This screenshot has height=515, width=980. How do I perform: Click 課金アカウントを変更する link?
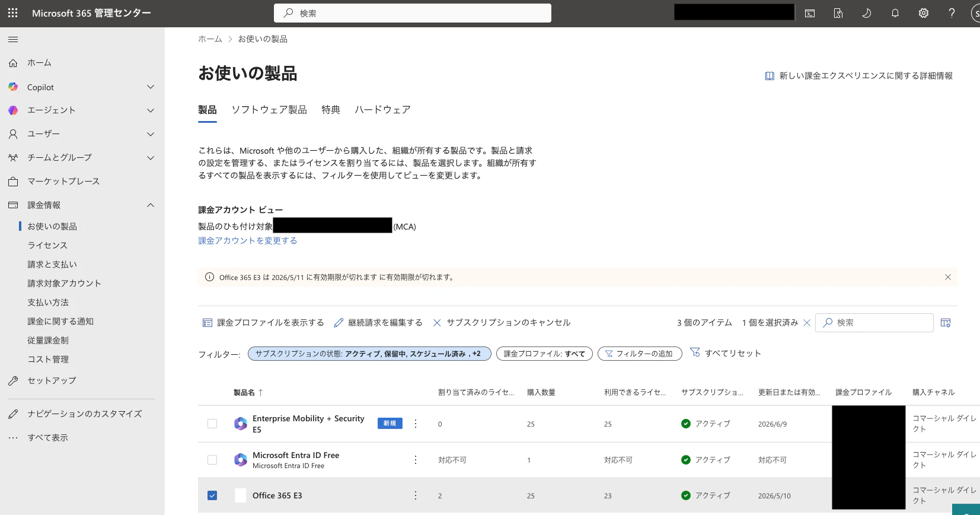[248, 241]
